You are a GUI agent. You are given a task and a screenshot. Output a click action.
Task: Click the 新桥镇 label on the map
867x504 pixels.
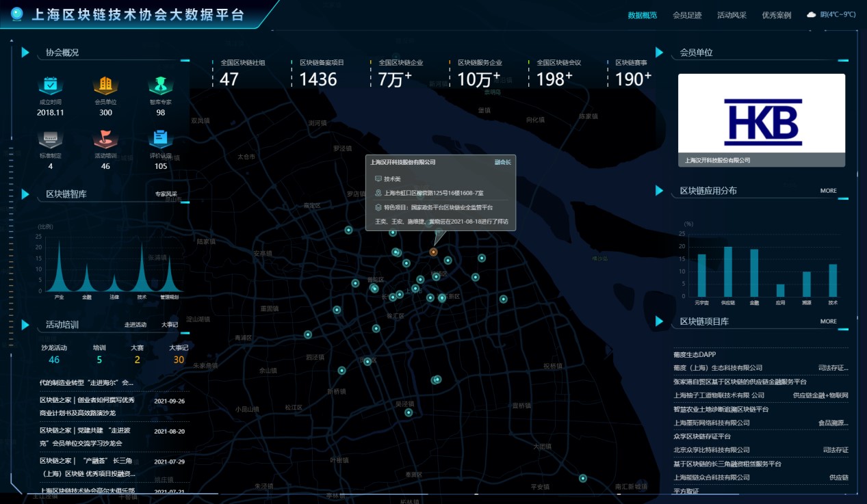337,391
